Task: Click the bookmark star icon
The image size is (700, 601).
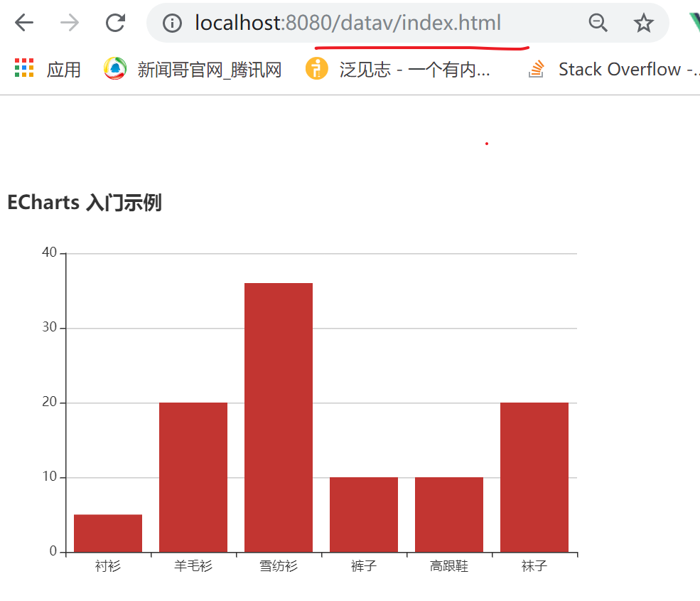Action: 643,22
